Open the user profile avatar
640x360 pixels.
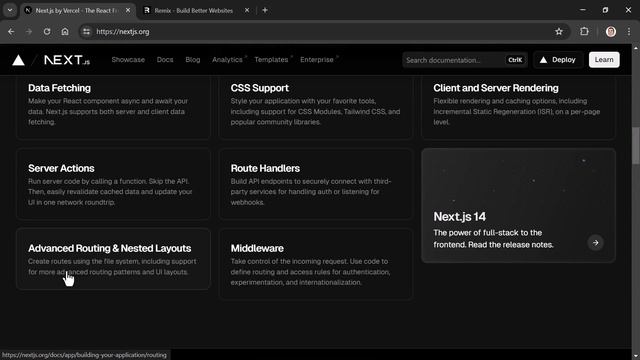click(x=611, y=31)
